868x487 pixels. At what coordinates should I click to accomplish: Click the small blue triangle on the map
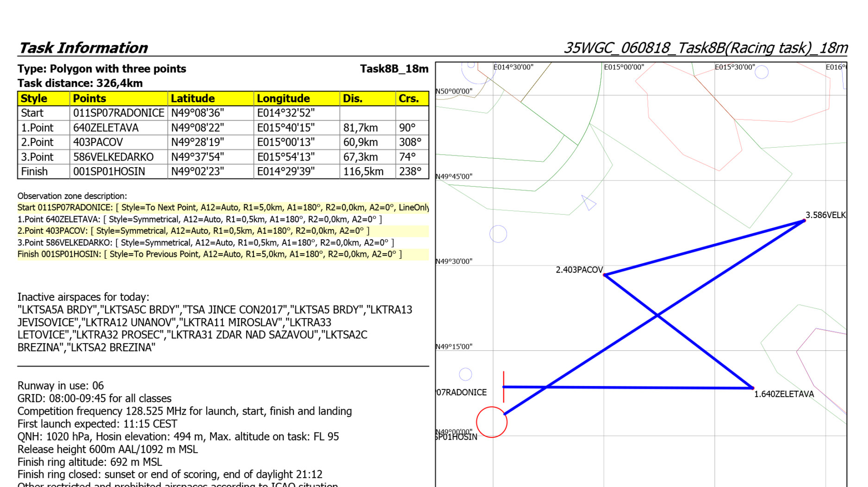coord(588,203)
